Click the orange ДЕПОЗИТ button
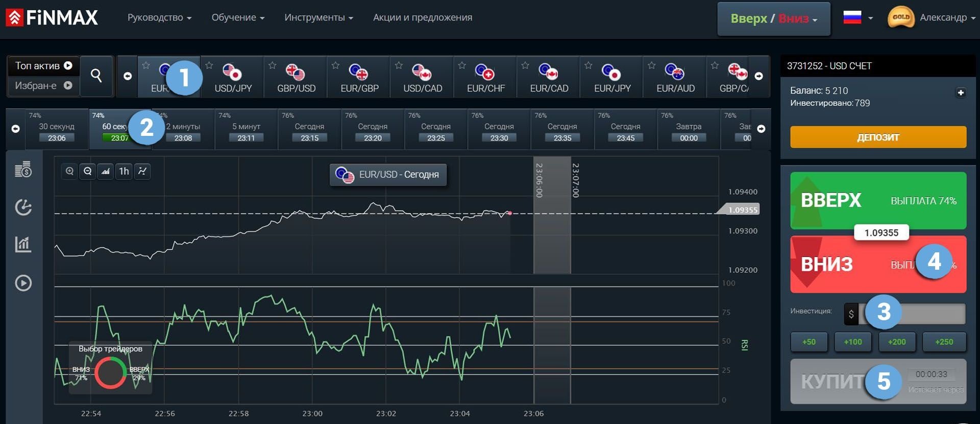 878,137
